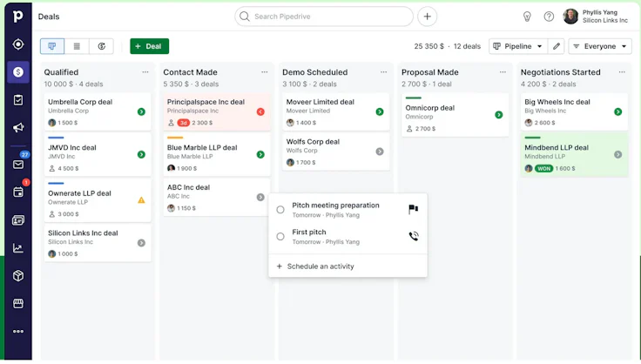Click the quick add plus button

(x=428, y=17)
